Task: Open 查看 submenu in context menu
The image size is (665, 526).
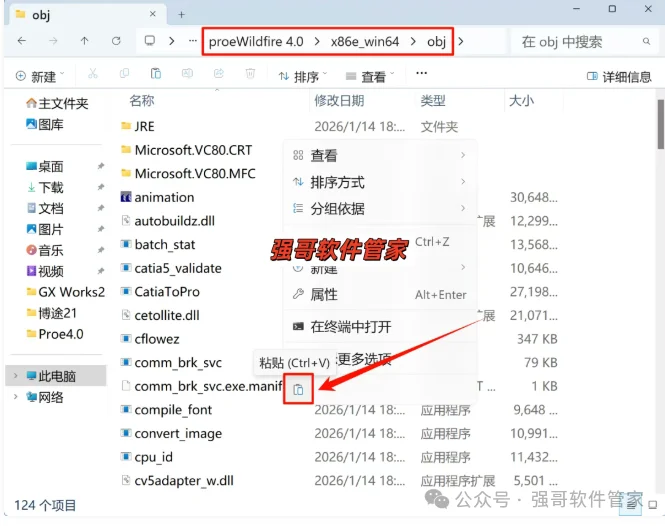Action: [x=380, y=155]
